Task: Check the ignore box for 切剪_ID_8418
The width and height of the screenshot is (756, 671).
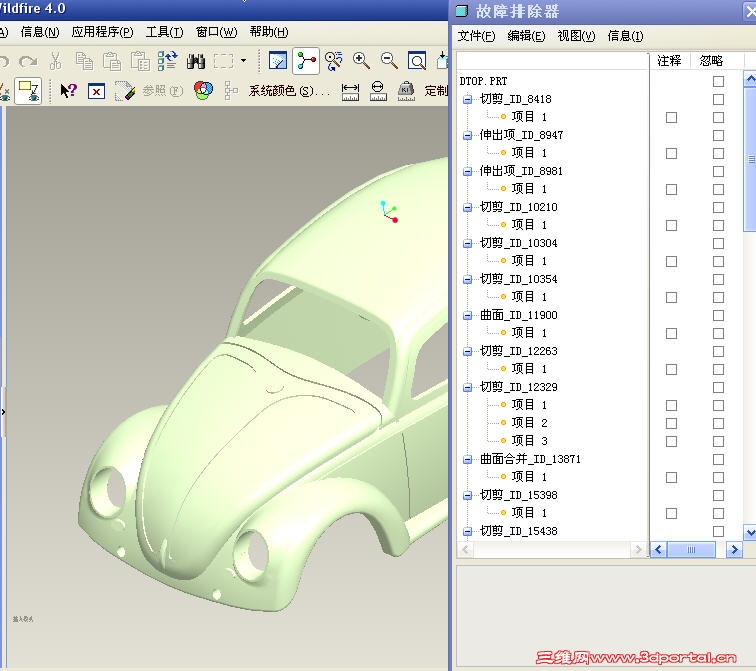Action: [718, 99]
